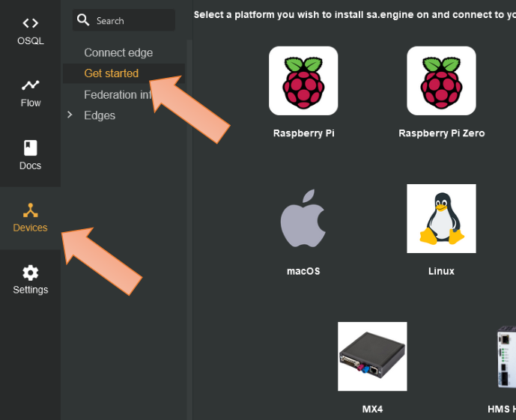The height and width of the screenshot is (420, 516).
Task: Choose the Raspberry Pi Zero logo
Action: (x=441, y=81)
